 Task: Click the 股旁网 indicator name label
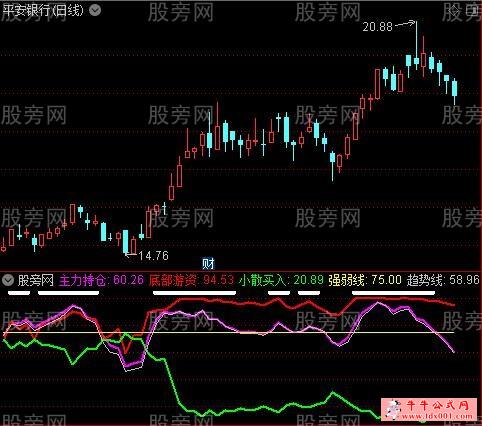click(x=36, y=280)
